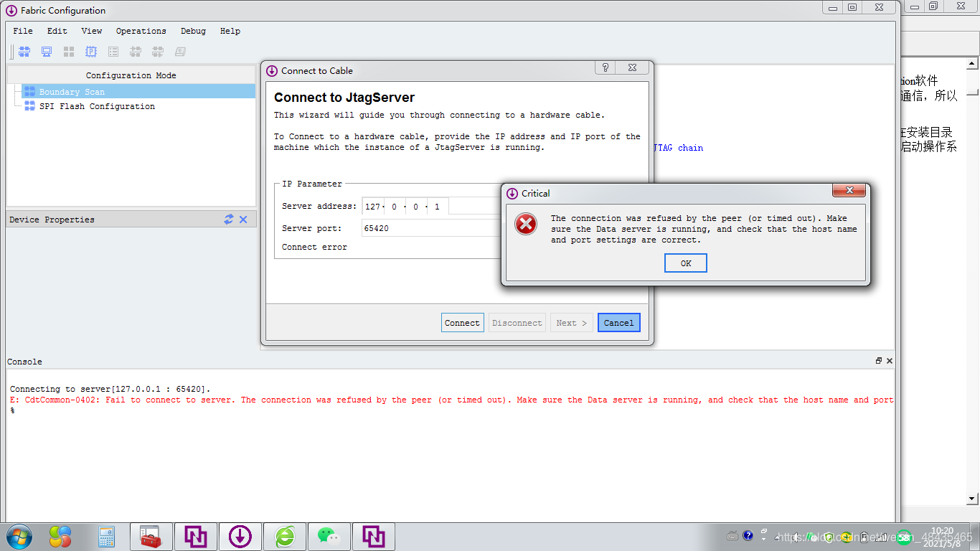This screenshot has height=551, width=980.
Task: Open the File menu
Action: (23, 31)
